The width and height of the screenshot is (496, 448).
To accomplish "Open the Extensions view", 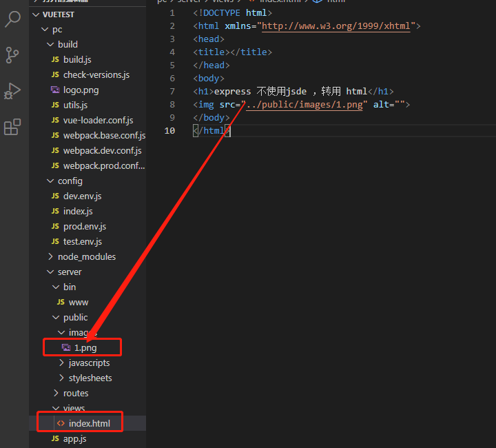I will pyautogui.click(x=12, y=127).
